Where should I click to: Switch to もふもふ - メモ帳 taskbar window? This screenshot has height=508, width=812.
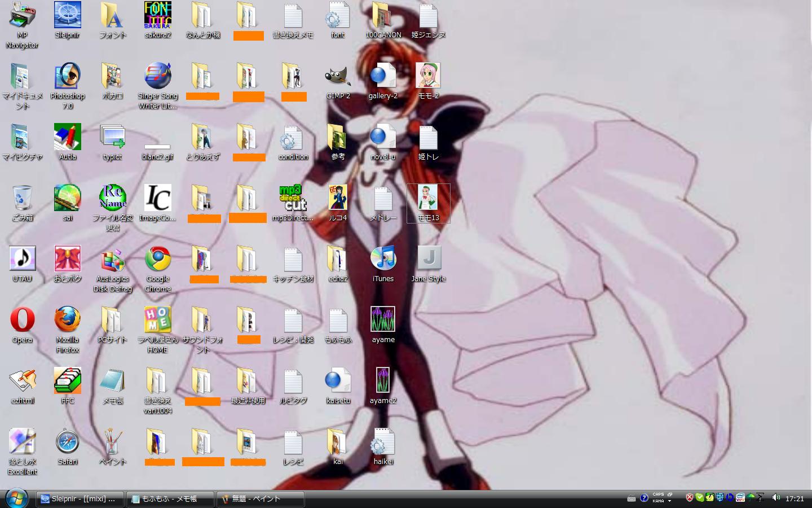(171, 499)
